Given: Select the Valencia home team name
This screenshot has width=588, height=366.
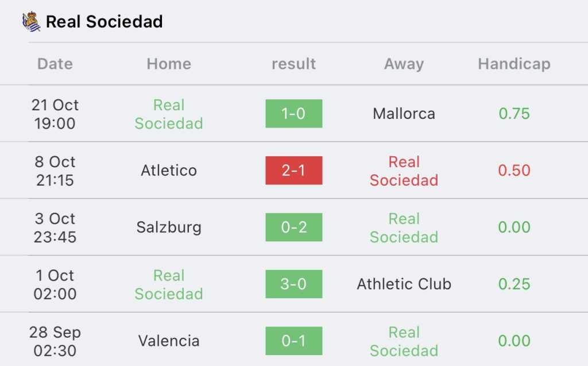Looking at the screenshot, I should coord(169,341).
